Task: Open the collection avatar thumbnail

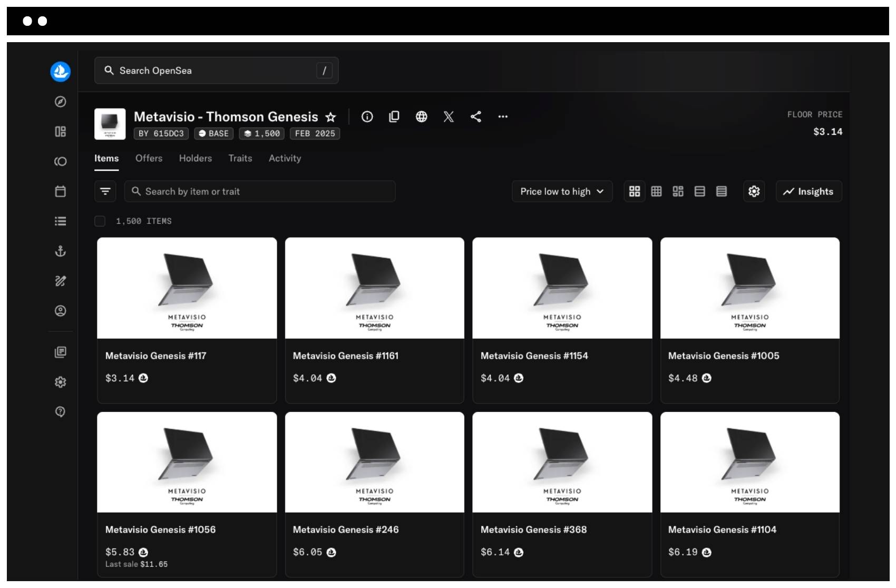Action: [110, 124]
